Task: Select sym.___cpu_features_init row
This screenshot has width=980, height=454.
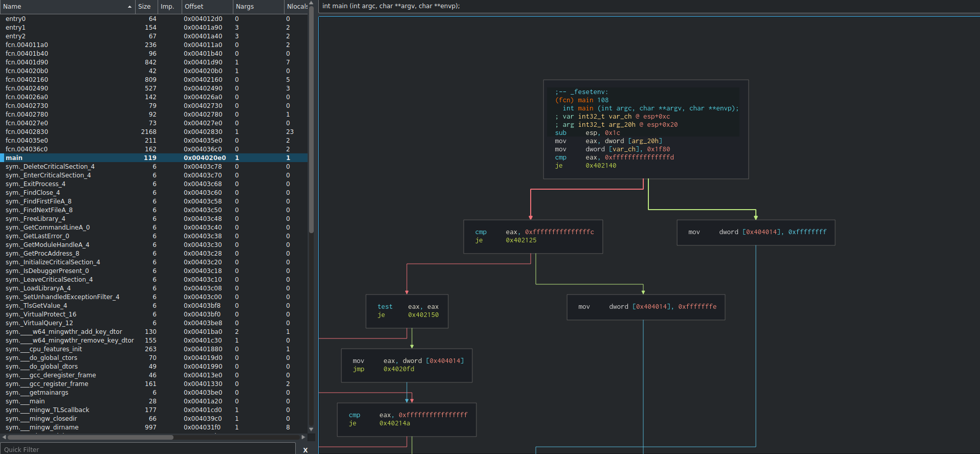Action: click(x=154, y=349)
